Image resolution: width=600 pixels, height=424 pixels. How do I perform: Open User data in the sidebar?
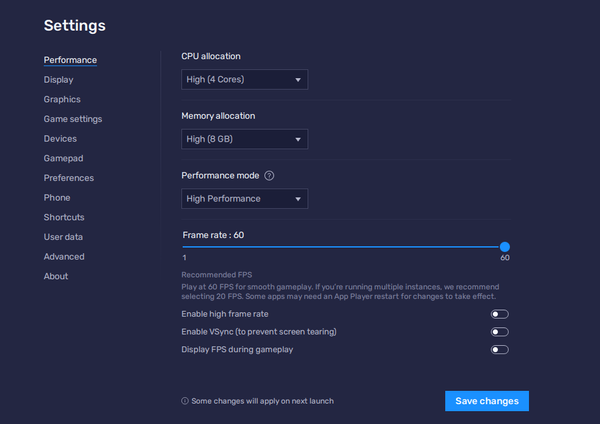(x=63, y=237)
